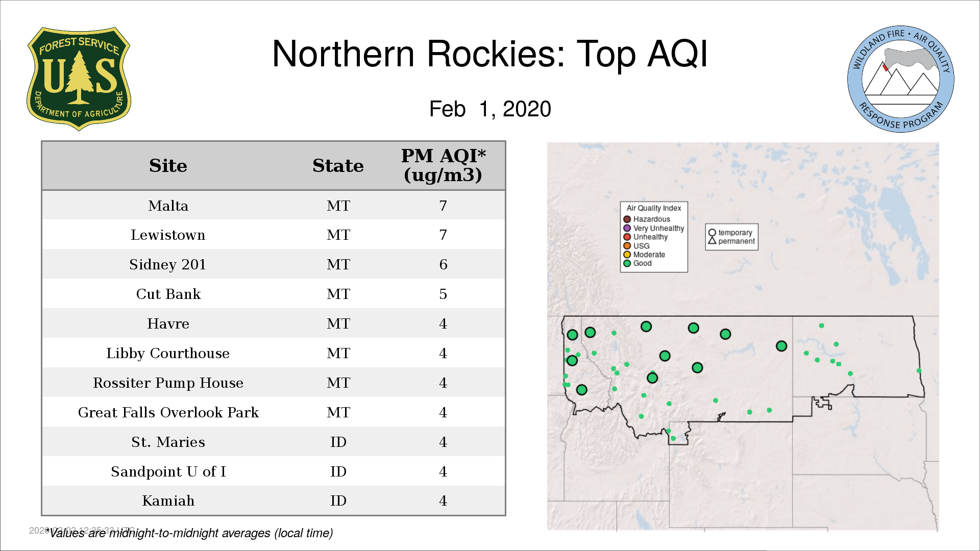Screen dimensions: 980x551
Task: Select the 'Sandpoint U of I' site cell
Action: click(x=168, y=471)
